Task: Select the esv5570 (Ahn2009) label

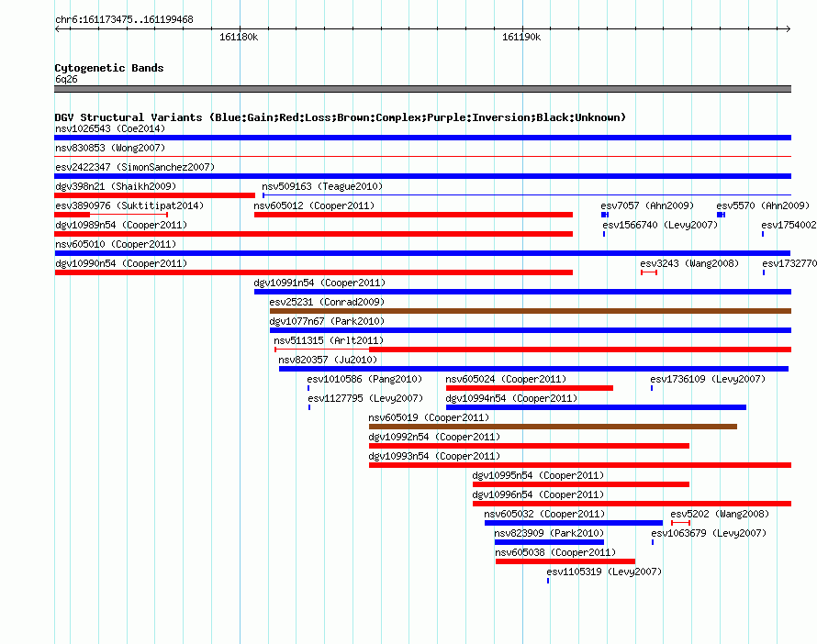Action: click(763, 205)
